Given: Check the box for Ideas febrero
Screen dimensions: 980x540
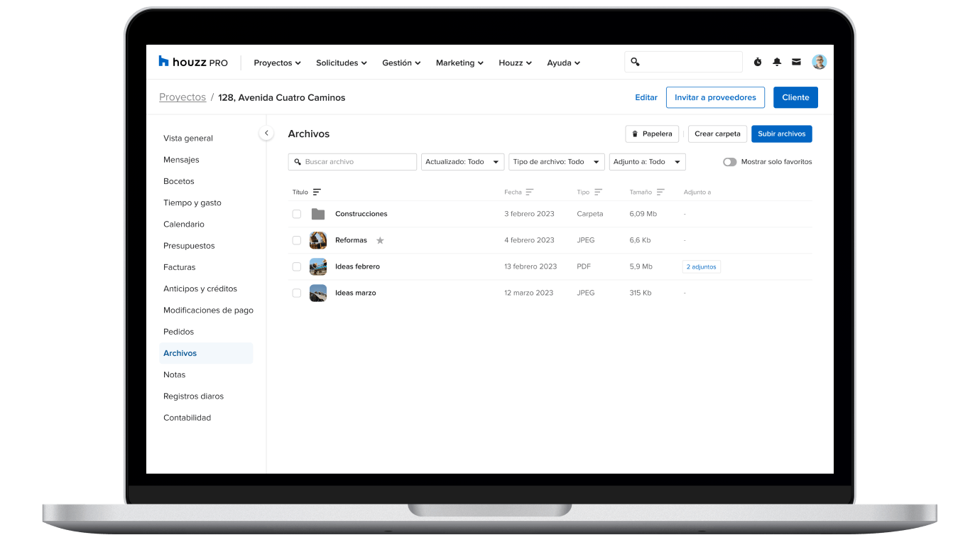Looking at the screenshot, I should pyautogui.click(x=297, y=266).
